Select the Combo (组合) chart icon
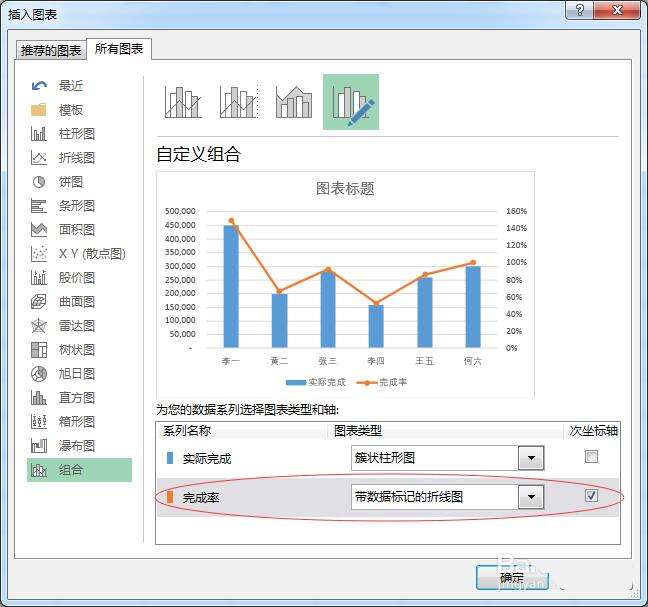Image resolution: width=648 pixels, height=607 pixels. click(x=39, y=470)
